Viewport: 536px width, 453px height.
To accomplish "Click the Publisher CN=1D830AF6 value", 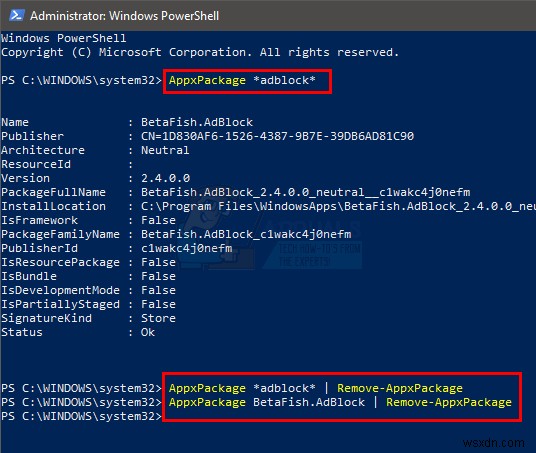I will (277, 136).
